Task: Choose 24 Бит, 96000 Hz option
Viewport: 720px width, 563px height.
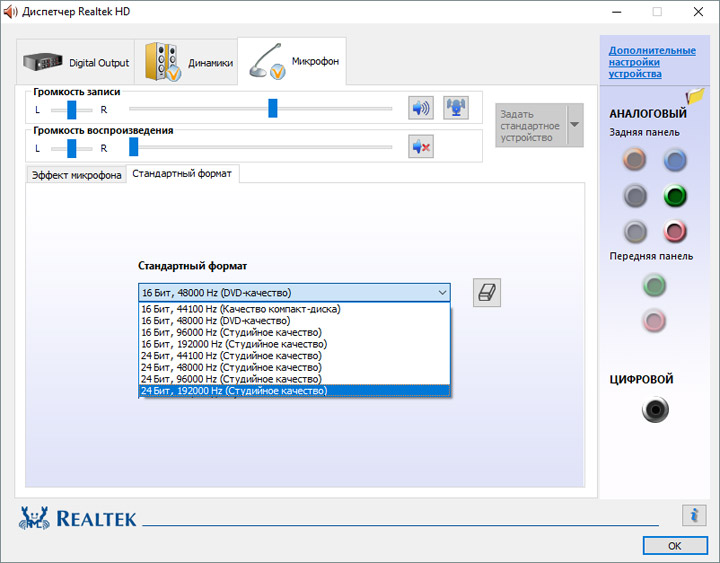Action: 294,379
